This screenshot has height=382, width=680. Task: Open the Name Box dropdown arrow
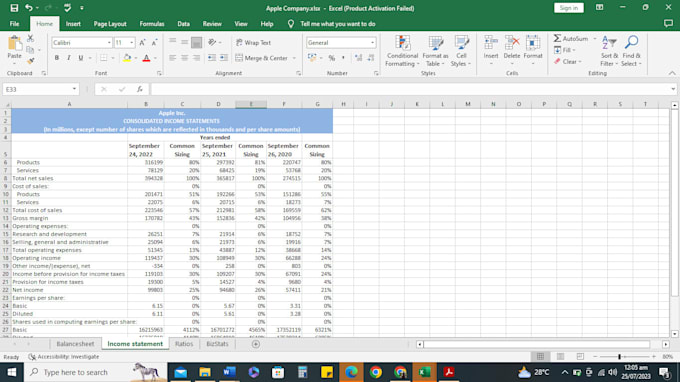74,89
